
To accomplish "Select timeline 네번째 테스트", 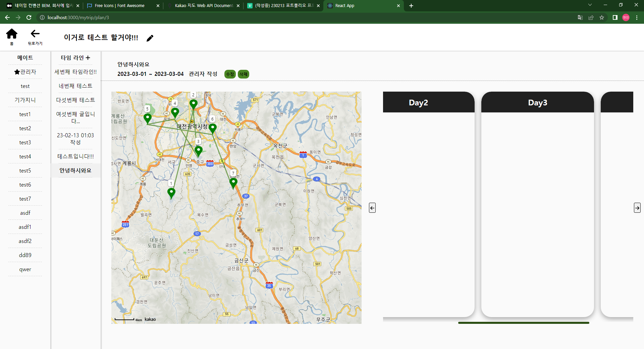I will tap(75, 86).
